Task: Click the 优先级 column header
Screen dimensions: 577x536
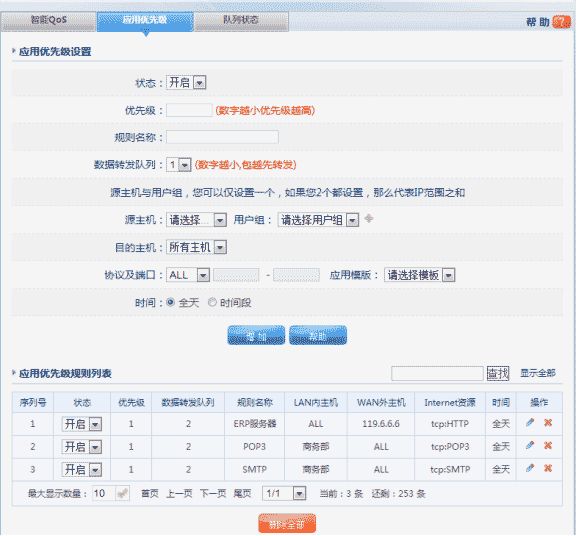Action: (131, 402)
